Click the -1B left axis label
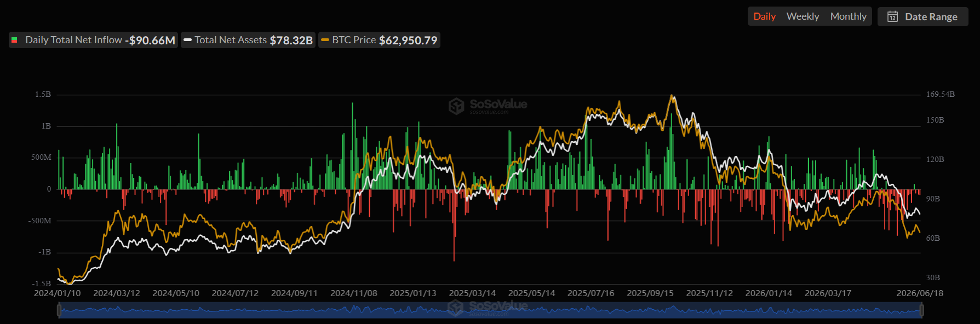 click(x=44, y=252)
